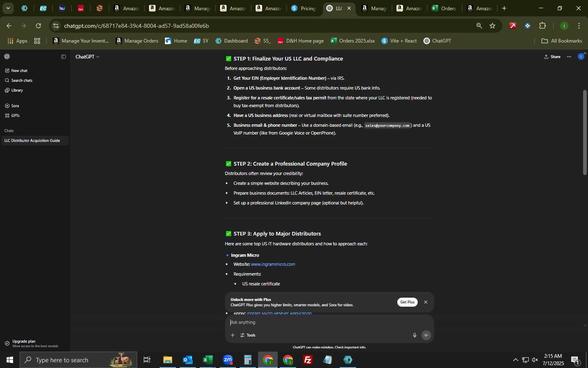The width and height of the screenshot is (588, 368).
Task: Open the conversation options three-dot menu
Action: 569,57
